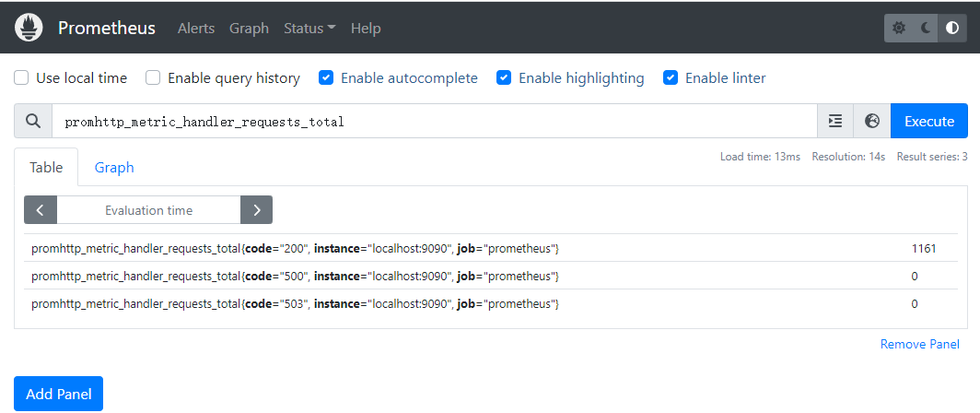This screenshot has height=413, width=980.
Task: Expand the Status dropdown menu
Action: [x=309, y=29]
